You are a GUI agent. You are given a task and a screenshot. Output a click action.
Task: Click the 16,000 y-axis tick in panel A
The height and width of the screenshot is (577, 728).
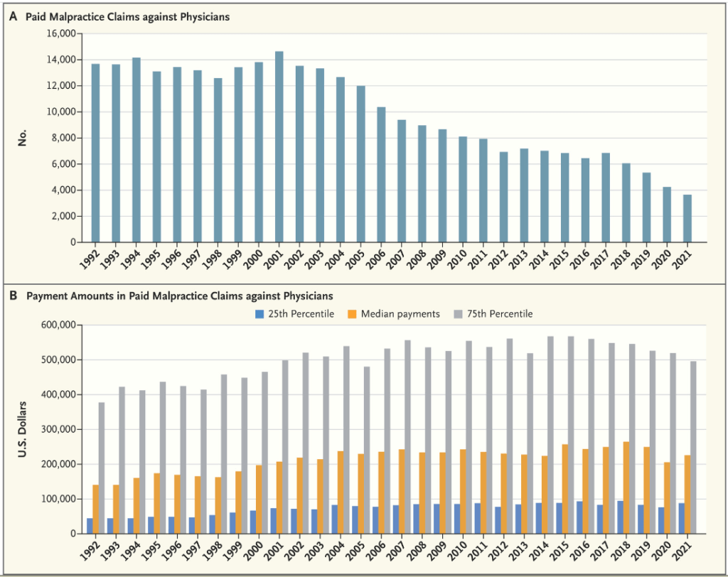(61, 33)
